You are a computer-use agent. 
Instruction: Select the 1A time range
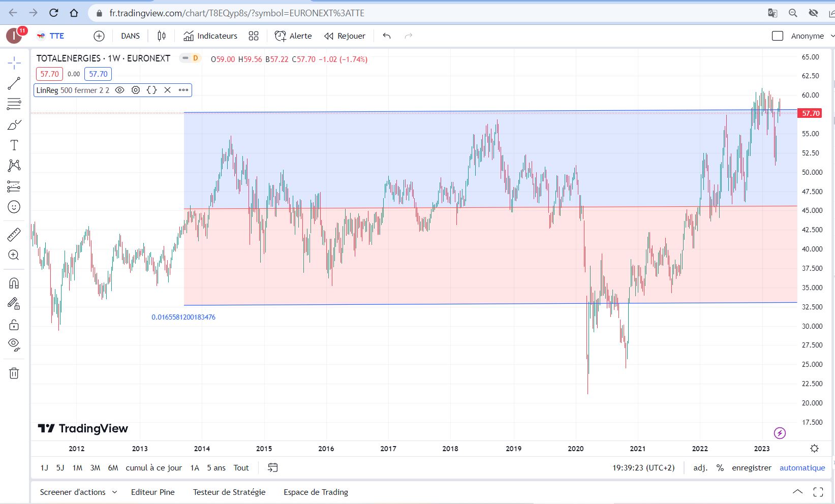[x=195, y=468]
